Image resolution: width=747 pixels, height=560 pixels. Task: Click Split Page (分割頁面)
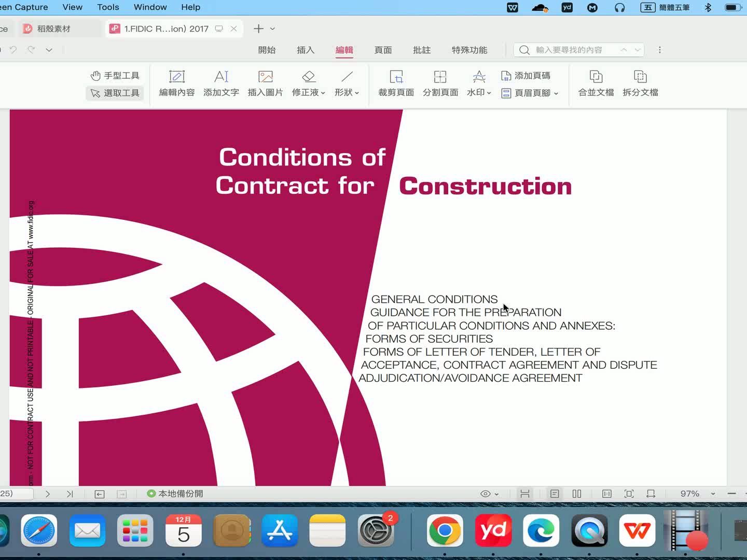[x=440, y=83]
